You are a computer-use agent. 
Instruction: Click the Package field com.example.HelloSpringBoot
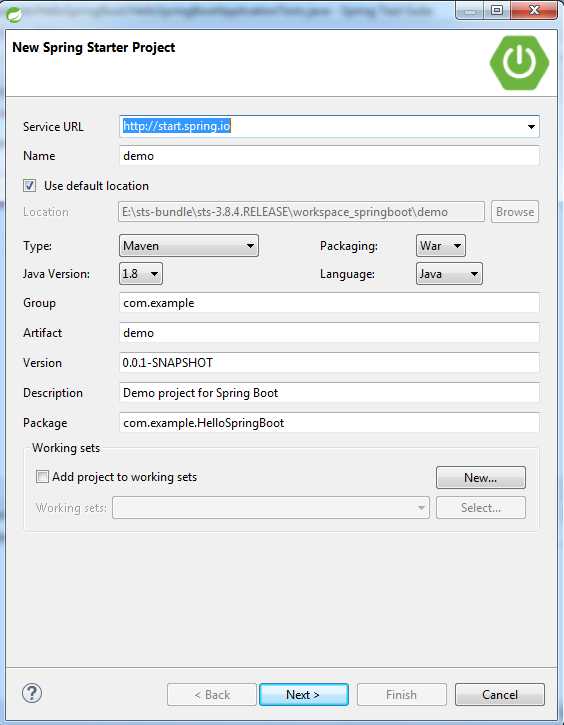click(x=329, y=423)
